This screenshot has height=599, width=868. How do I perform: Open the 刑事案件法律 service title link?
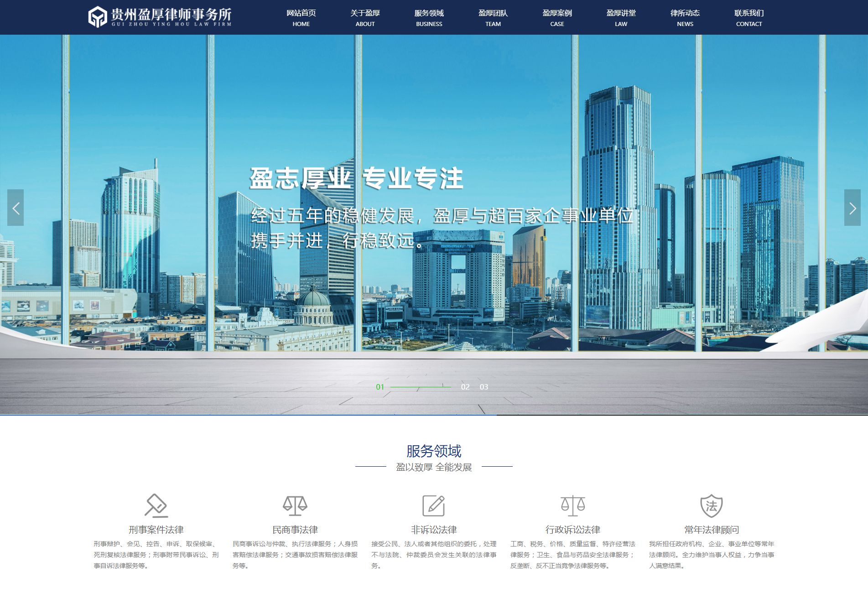pos(156,530)
